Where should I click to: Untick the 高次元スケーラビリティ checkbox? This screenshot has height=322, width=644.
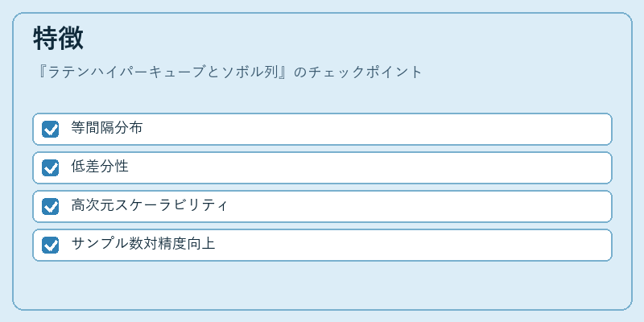50,207
